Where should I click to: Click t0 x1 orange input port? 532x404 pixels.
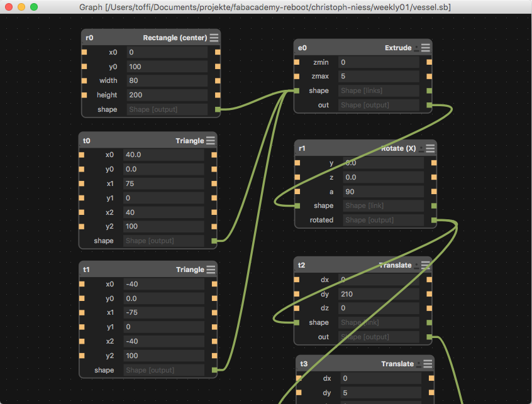81,183
